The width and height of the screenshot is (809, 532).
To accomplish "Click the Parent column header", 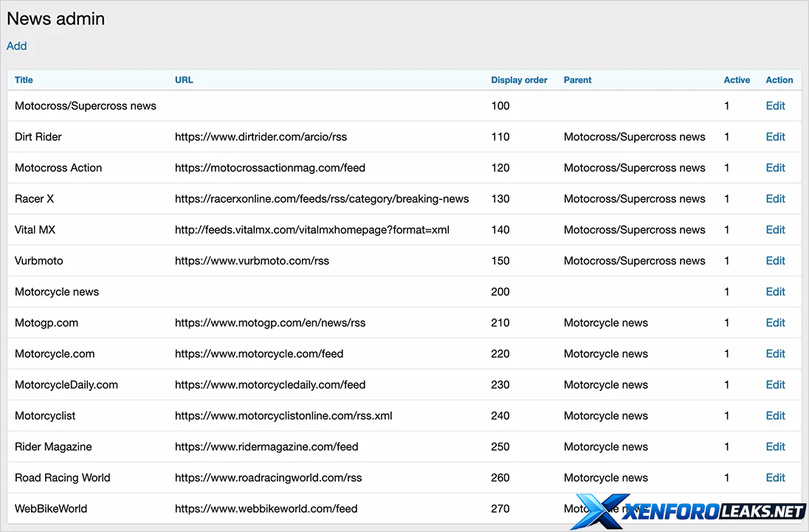I will click(x=577, y=80).
